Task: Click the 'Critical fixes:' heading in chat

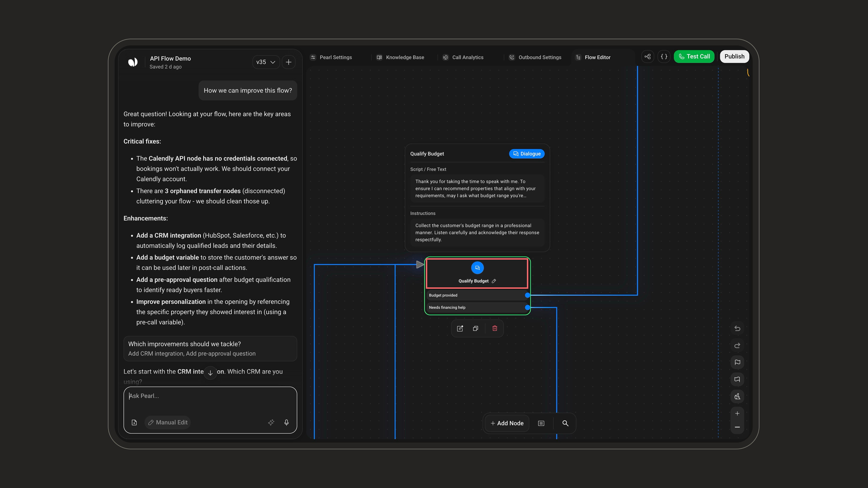Action: 142,141
